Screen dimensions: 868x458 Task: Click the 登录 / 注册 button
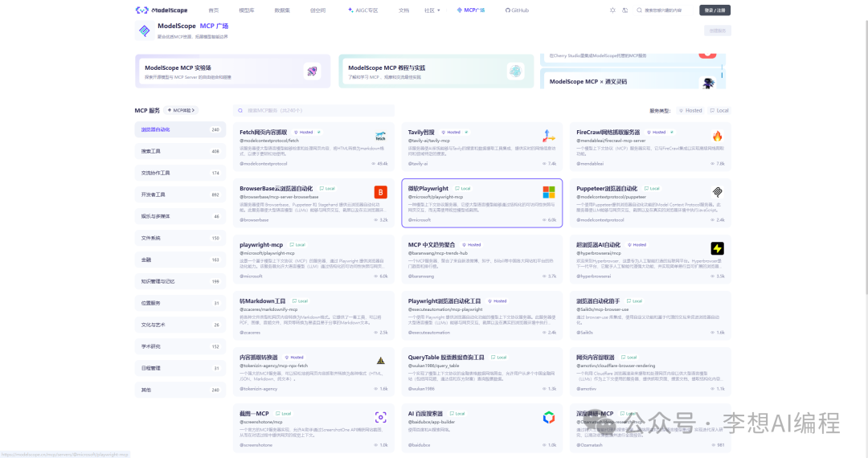point(714,10)
